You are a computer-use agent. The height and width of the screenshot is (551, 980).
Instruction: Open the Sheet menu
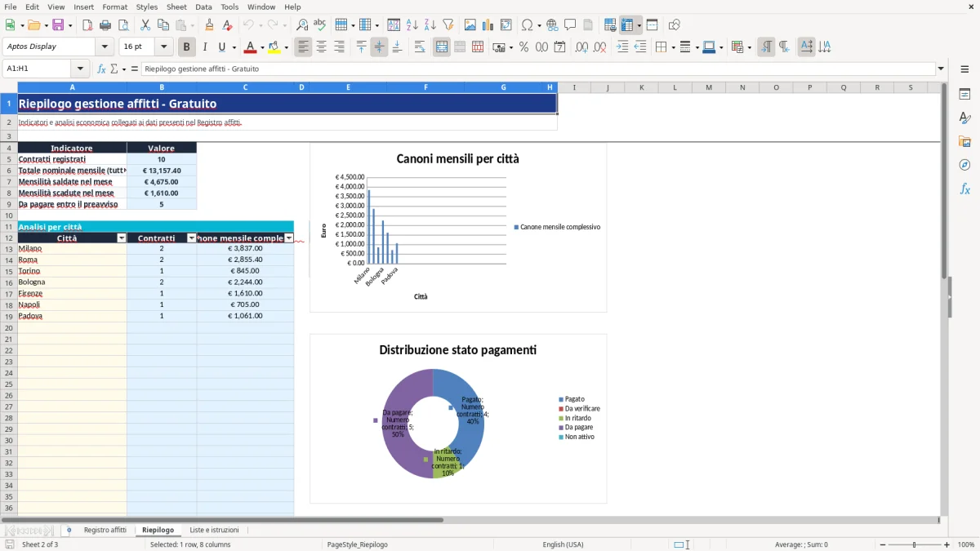point(177,7)
